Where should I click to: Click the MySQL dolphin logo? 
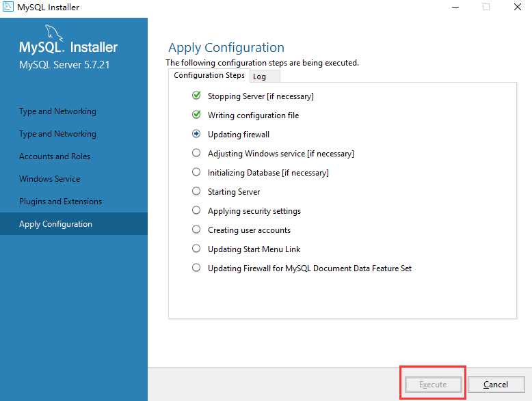55,33
